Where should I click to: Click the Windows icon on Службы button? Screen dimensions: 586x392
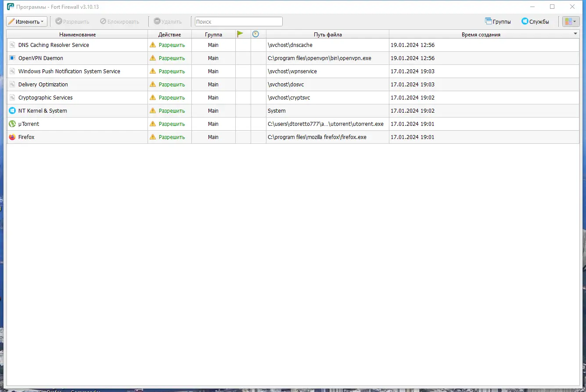[x=525, y=21]
